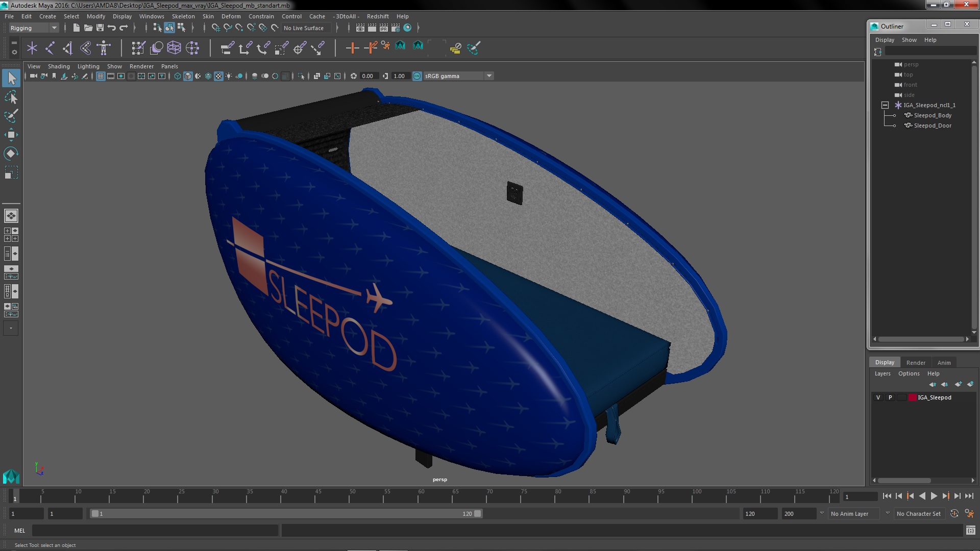Toggle snap to grids
This screenshot has width=980, height=551.
216,28
